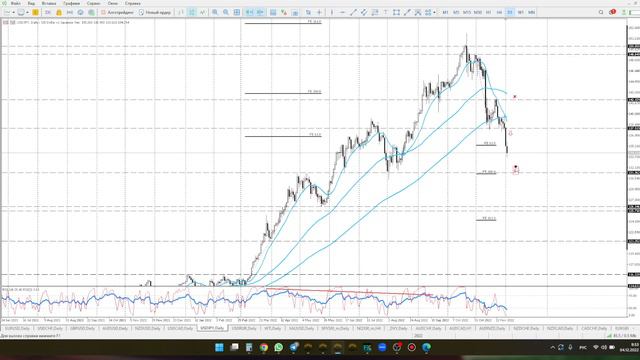
Task: Select the equidistant channel tool
Action: tap(364, 12)
